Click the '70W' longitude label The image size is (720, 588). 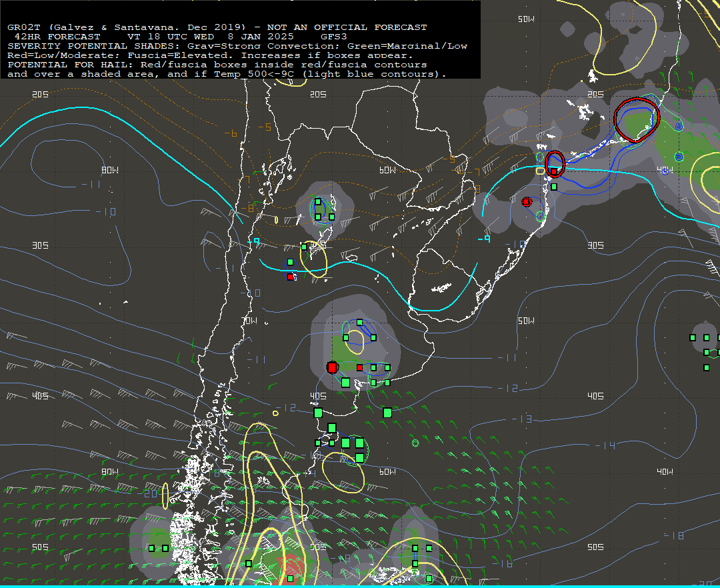(250, 321)
